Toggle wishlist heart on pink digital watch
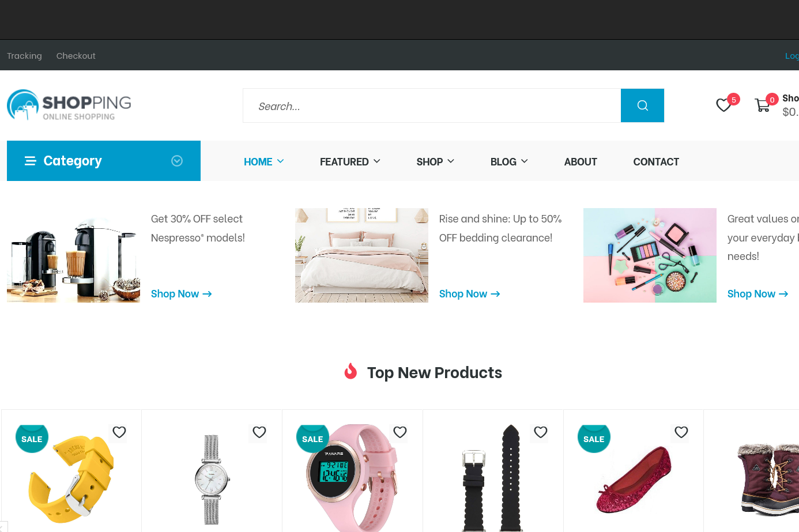 [400, 432]
